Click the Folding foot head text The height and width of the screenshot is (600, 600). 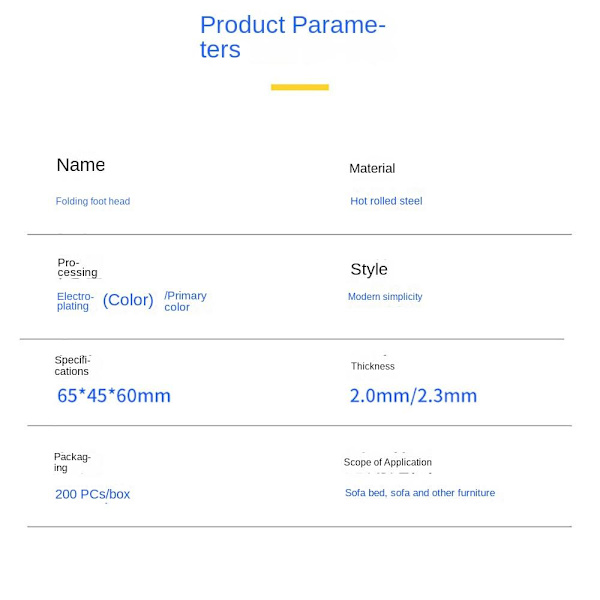(x=93, y=201)
